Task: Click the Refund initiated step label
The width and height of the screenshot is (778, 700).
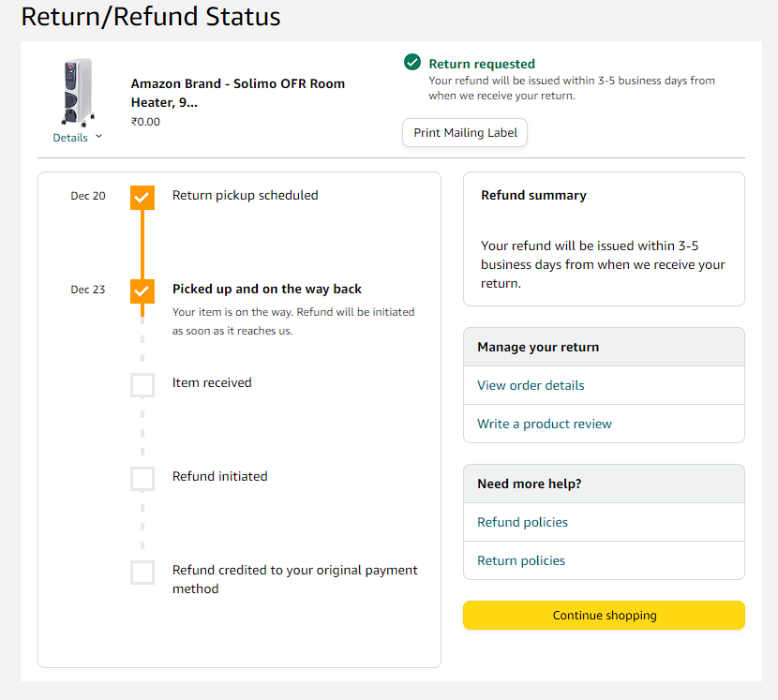Action: click(x=219, y=476)
